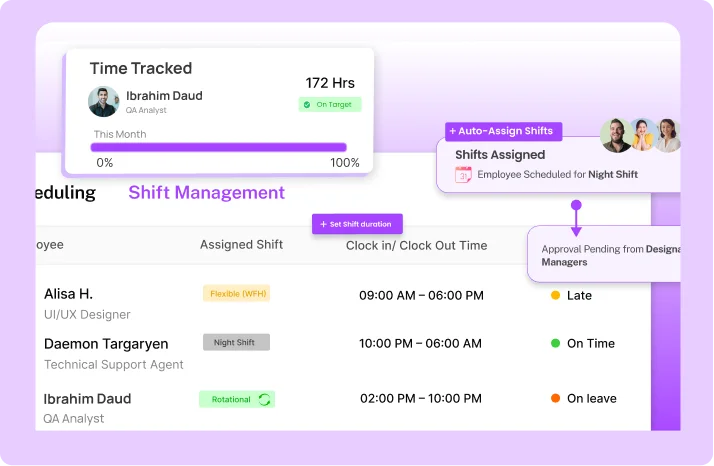Click the rotational arrows icon in Rotational badge
The width and height of the screenshot is (714, 466).
(264, 399)
